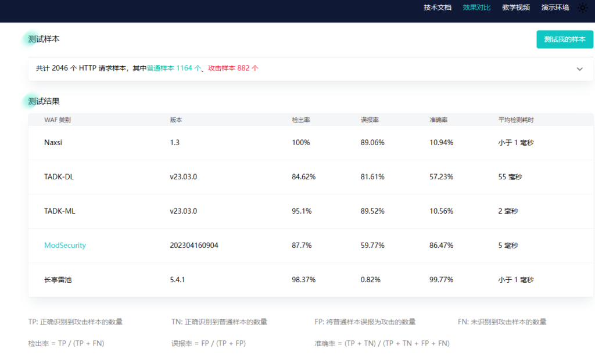Click the 测试结果 heading
The height and width of the screenshot is (364, 595).
(44, 101)
